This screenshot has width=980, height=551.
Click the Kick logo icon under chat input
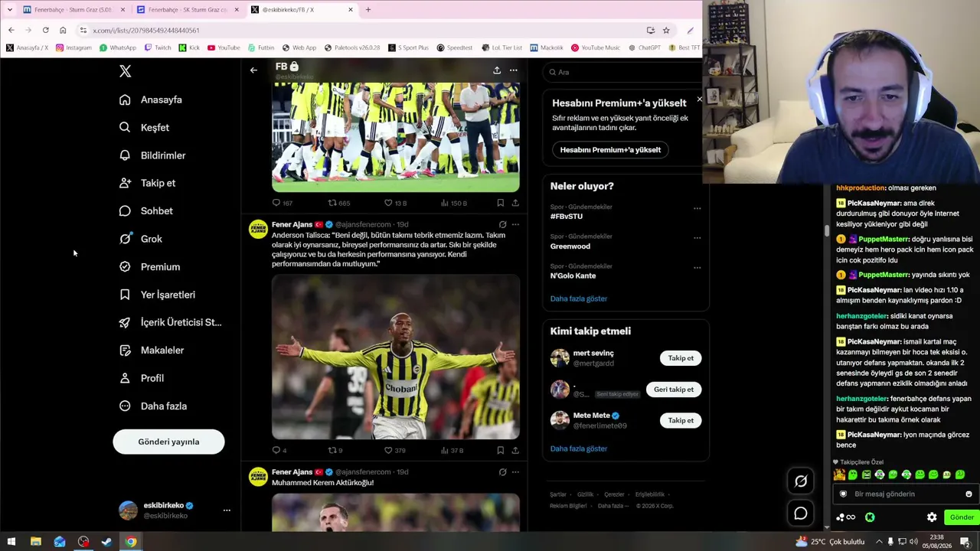870,517
